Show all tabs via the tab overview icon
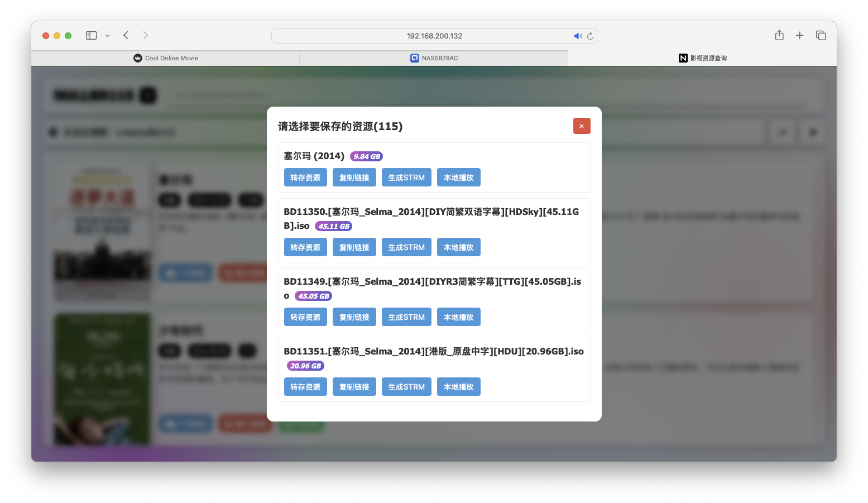 (x=821, y=35)
